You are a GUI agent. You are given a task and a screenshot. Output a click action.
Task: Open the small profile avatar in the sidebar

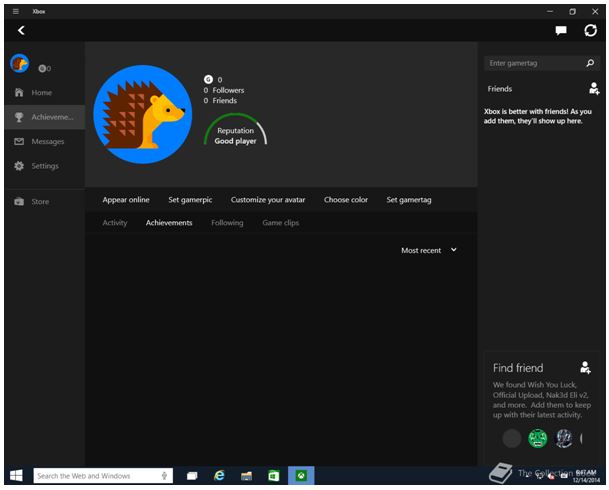[x=19, y=63]
